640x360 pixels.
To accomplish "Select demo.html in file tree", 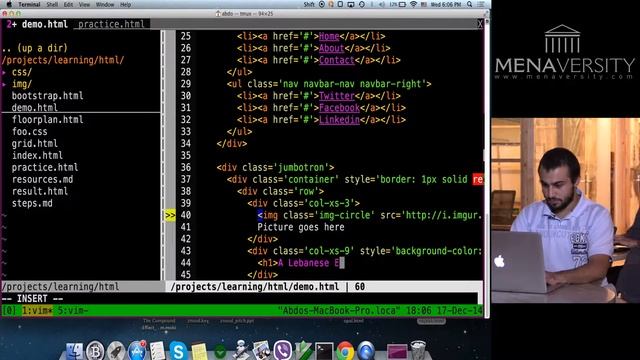I will pos(35,108).
